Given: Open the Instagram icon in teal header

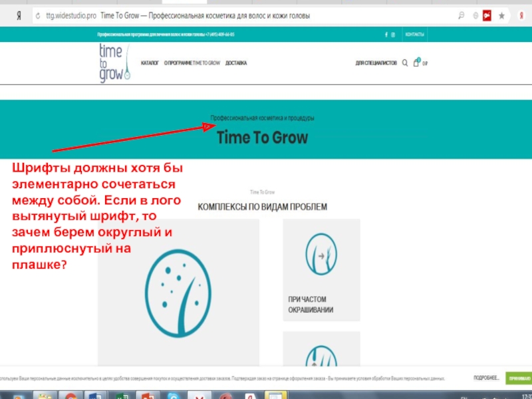Looking at the screenshot, I should [393, 35].
